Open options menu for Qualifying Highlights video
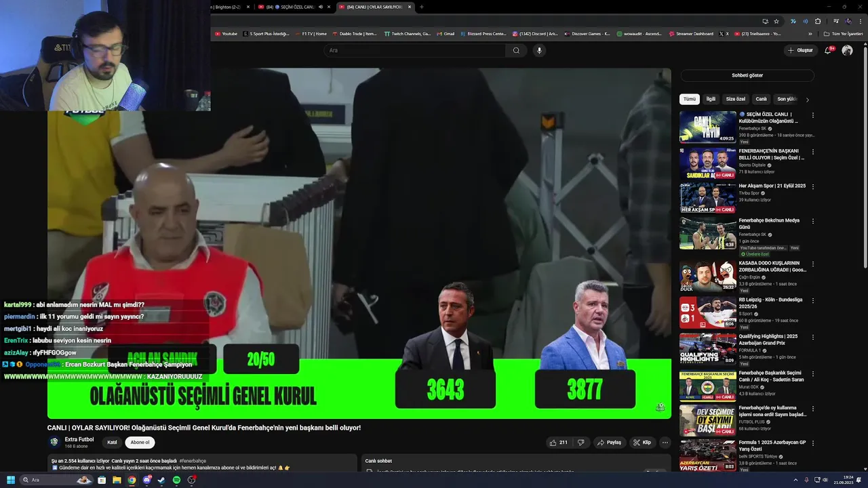The image size is (868, 488). (x=812, y=337)
